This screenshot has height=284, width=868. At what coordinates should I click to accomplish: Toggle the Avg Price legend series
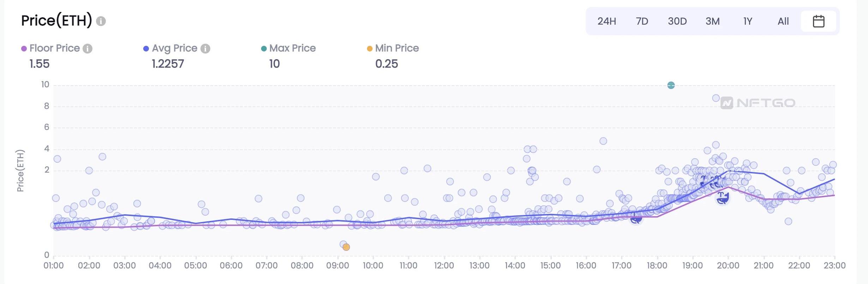pos(174,48)
